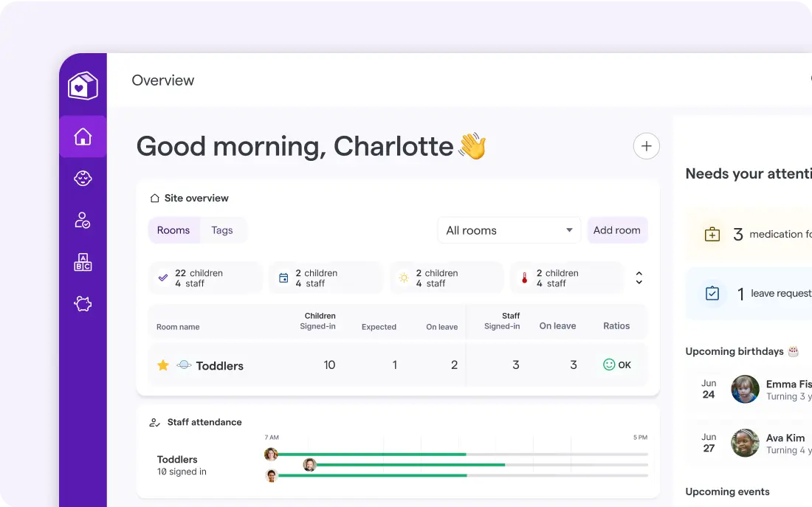812x507 pixels.
Task: Click the Ava Kim name
Action: coord(785,438)
